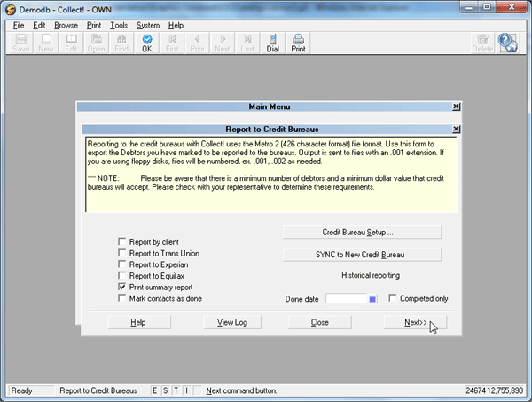532x402 pixels.
Task: Open the Tools menu
Action: pos(119,26)
